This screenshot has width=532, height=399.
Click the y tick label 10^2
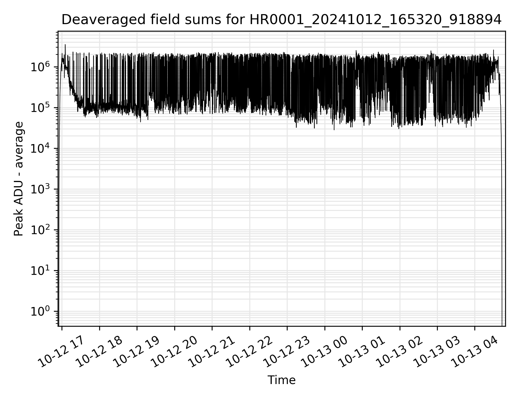click(40, 230)
